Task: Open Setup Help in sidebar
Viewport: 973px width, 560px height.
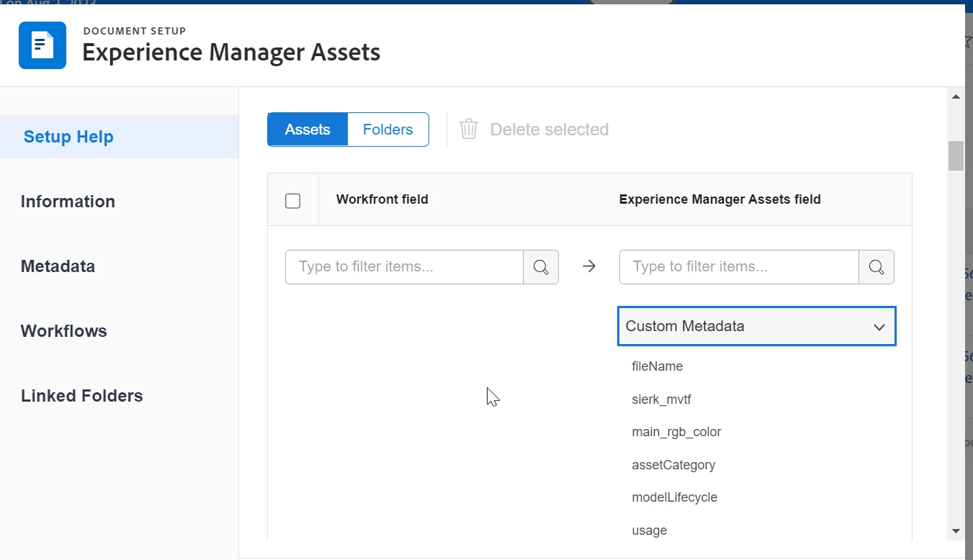Action: coord(120,137)
